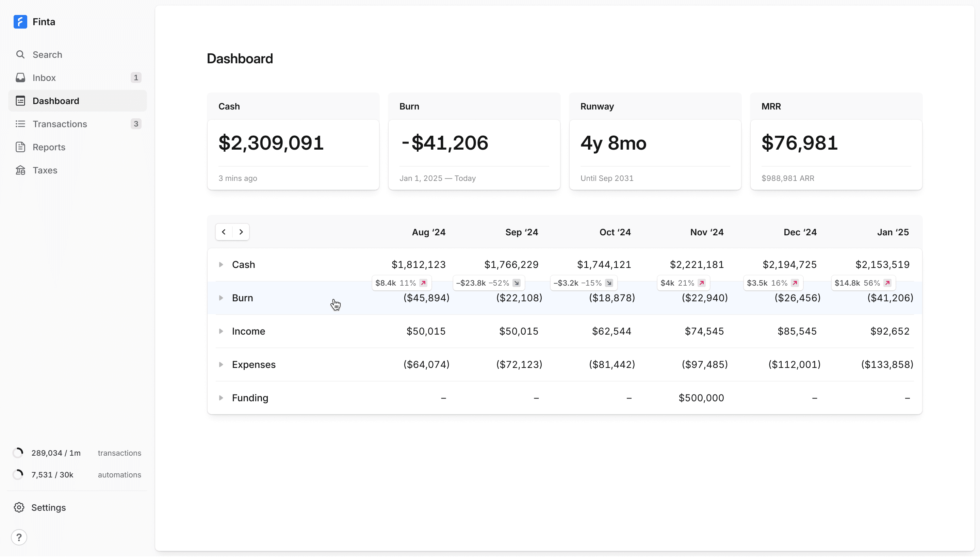Click the Taxes bank icon
This screenshot has width=980, height=557.
[20, 170]
